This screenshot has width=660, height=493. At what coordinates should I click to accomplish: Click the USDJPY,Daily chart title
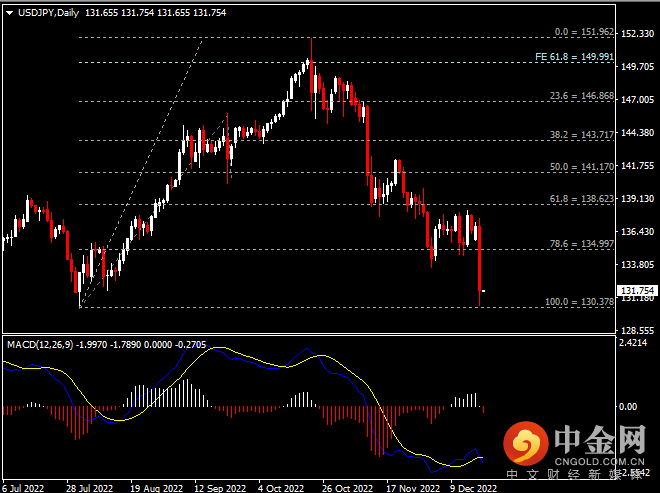[x=50, y=12]
